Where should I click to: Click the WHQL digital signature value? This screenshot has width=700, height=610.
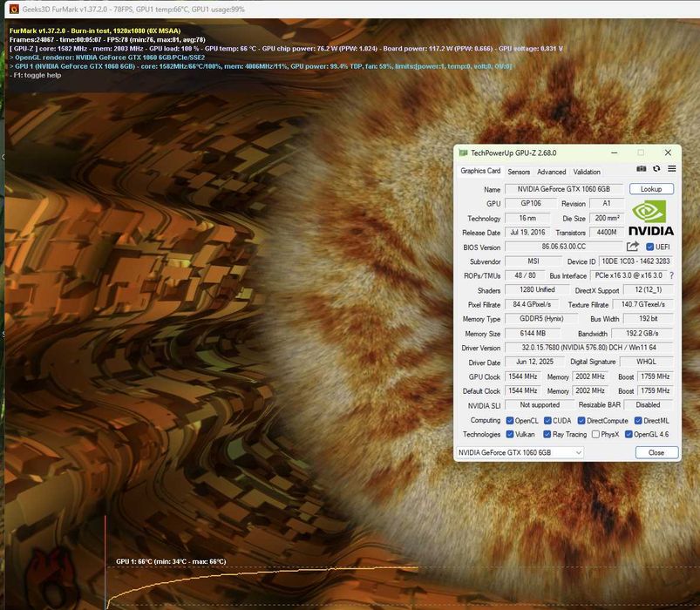647,362
